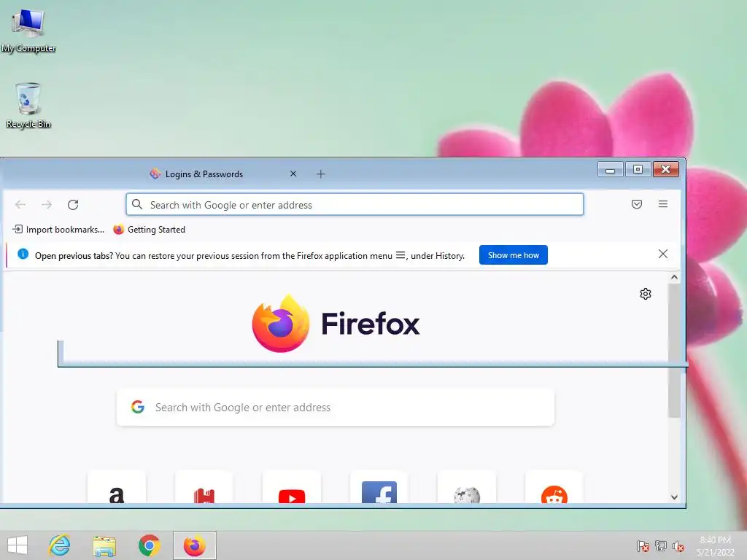Launch Google Chrome from taskbar
This screenshot has width=747, height=560.
click(149, 545)
